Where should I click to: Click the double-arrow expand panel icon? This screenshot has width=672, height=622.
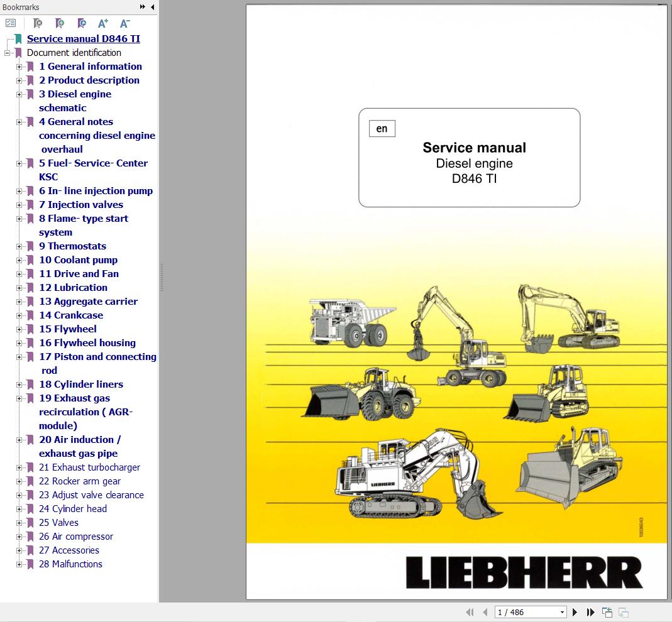(x=142, y=7)
